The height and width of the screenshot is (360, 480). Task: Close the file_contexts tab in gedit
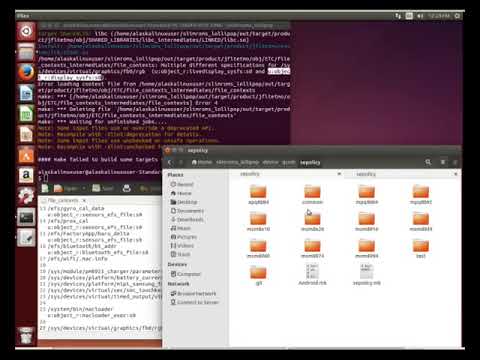84,200
